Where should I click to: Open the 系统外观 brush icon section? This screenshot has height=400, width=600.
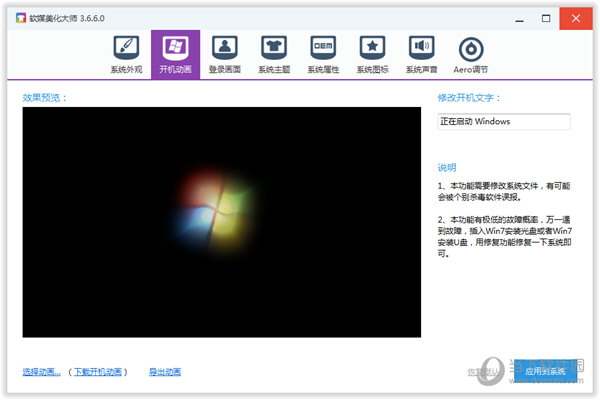tap(126, 55)
